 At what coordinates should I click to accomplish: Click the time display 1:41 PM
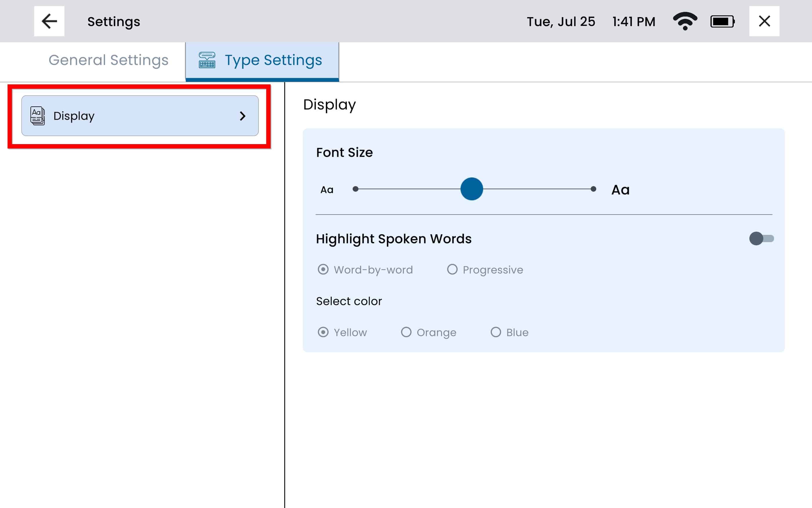[633, 22]
